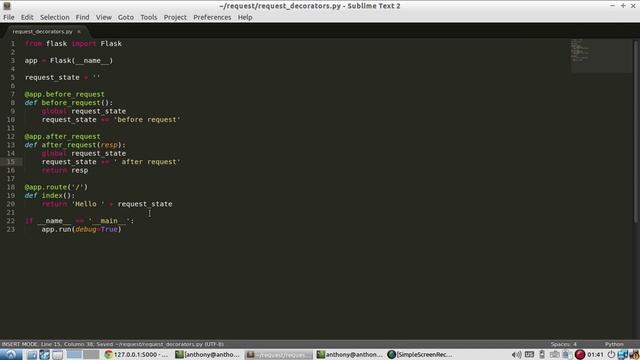Click the 'before_request' function name

pyautogui.click(x=71, y=102)
